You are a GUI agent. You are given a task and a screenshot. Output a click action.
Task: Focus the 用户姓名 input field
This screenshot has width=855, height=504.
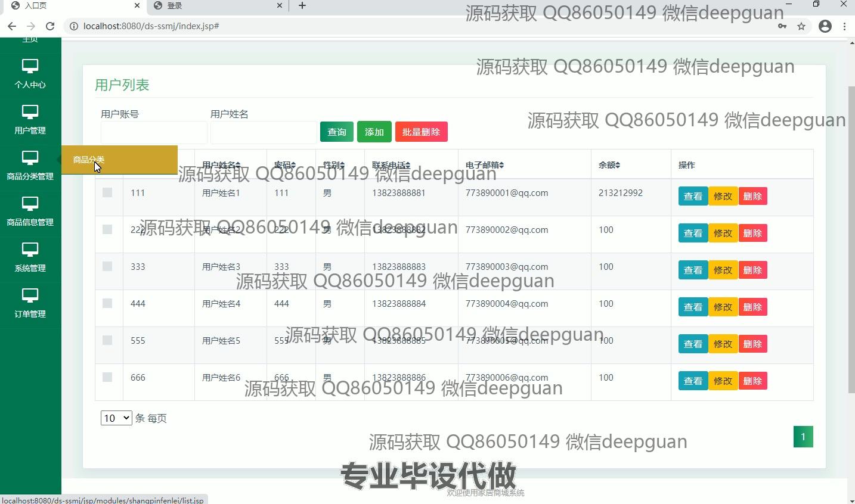point(264,132)
